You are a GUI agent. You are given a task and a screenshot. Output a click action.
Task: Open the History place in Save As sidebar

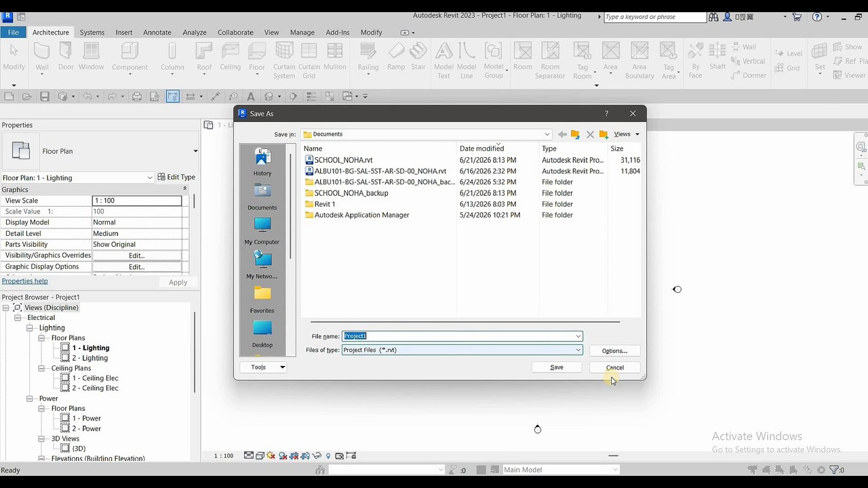[x=262, y=163]
